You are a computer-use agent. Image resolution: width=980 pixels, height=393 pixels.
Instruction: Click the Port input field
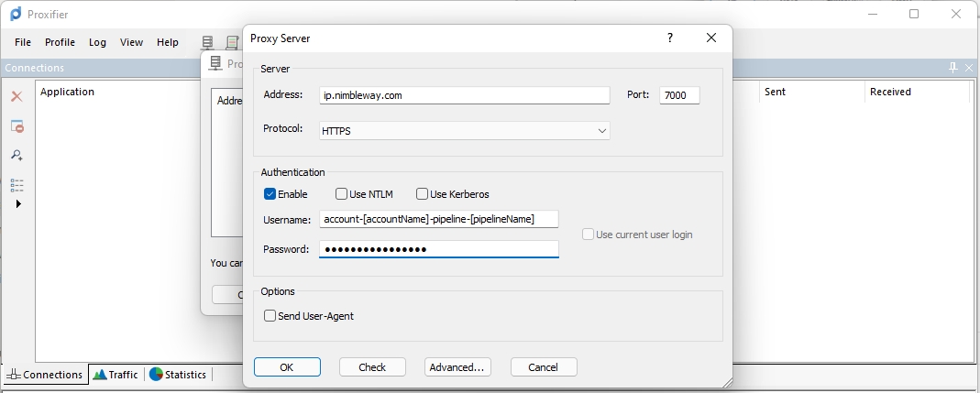679,95
